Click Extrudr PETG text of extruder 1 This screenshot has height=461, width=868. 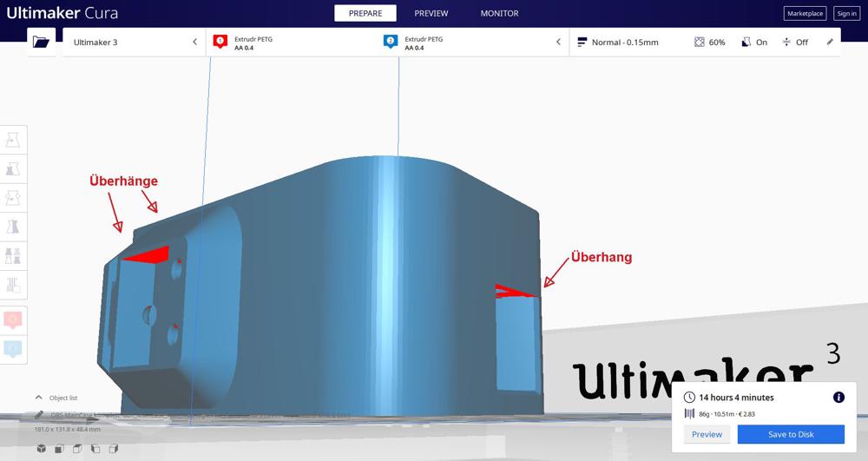click(253, 39)
